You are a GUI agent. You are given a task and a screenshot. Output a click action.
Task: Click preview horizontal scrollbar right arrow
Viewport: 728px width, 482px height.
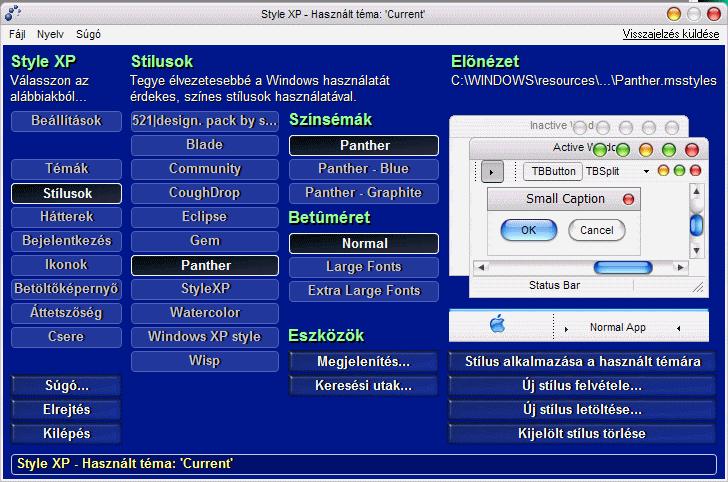681,267
